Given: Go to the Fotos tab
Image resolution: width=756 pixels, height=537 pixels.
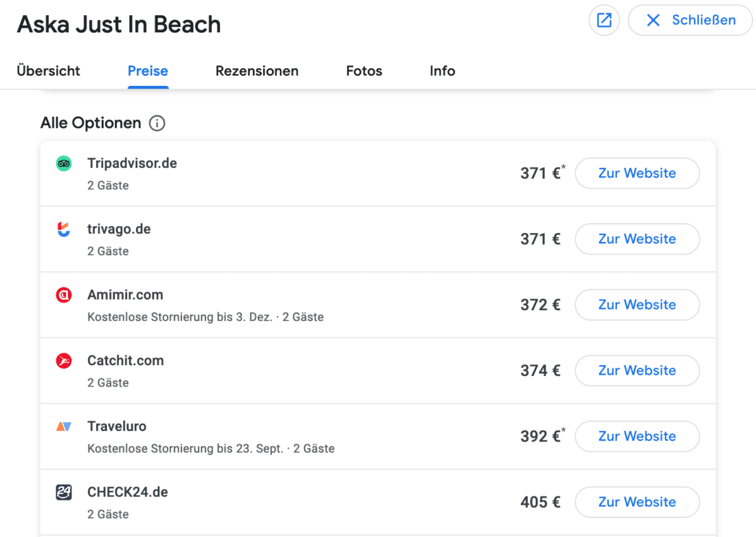Looking at the screenshot, I should [x=364, y=71].
